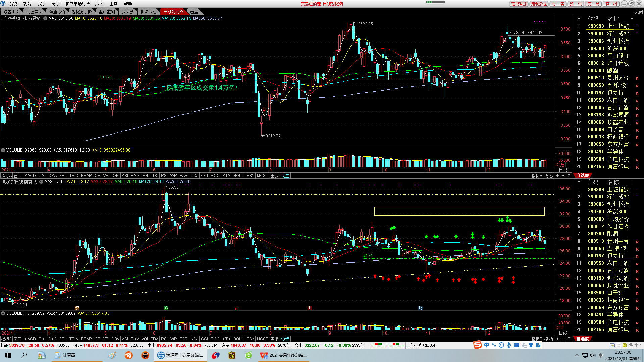
Task: Toggle the round marker before upper VOLUME label
Action: click(x=3, y=150)
